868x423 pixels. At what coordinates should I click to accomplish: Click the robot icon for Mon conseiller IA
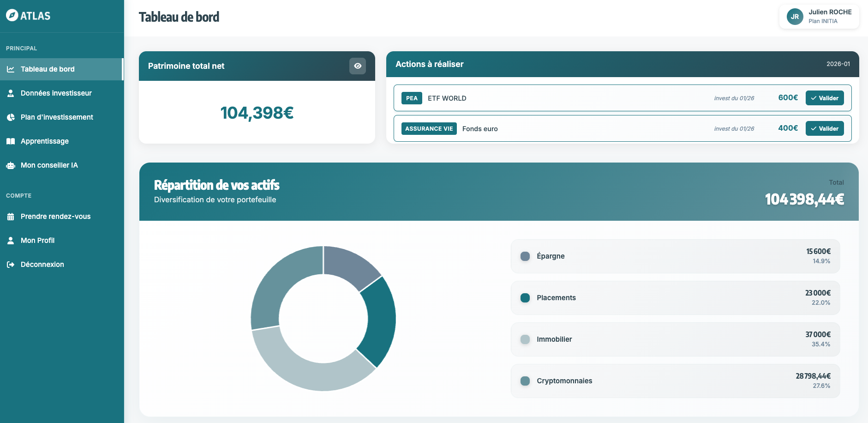pos(11,165)
